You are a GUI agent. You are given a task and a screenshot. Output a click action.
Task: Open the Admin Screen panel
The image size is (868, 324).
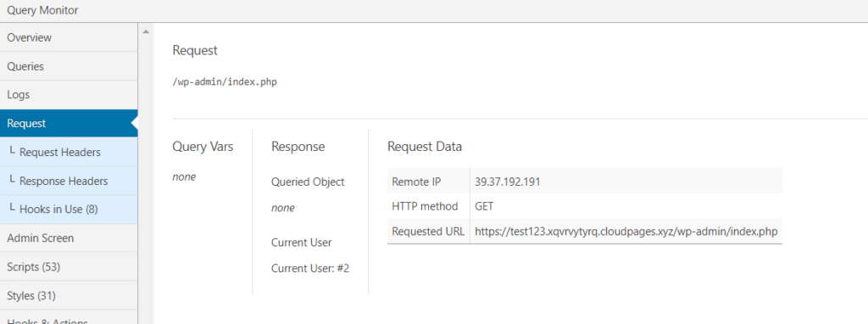(69, 238)
